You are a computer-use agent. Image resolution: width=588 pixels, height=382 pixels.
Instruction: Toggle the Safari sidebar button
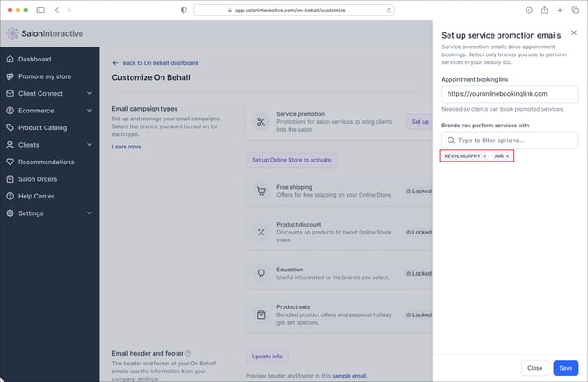pos(40,11)
